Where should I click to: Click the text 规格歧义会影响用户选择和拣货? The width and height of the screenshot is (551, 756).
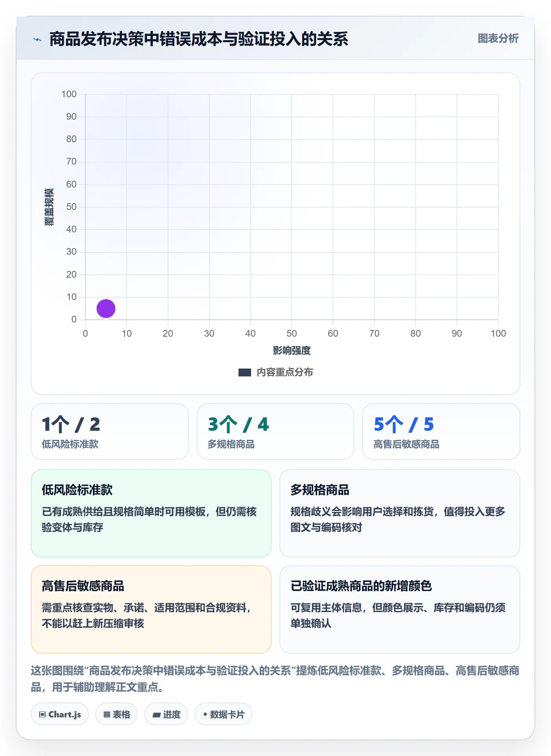coord(362,511)
